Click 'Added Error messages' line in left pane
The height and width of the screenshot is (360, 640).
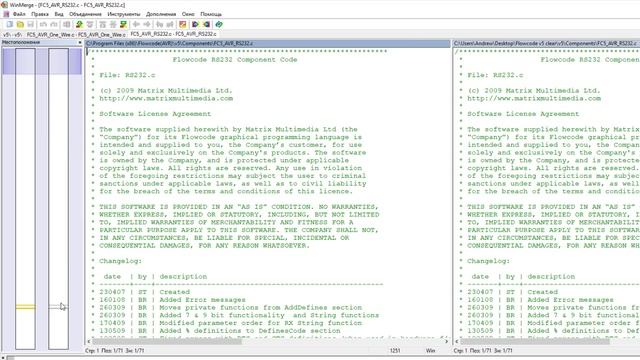click(202, 300)
